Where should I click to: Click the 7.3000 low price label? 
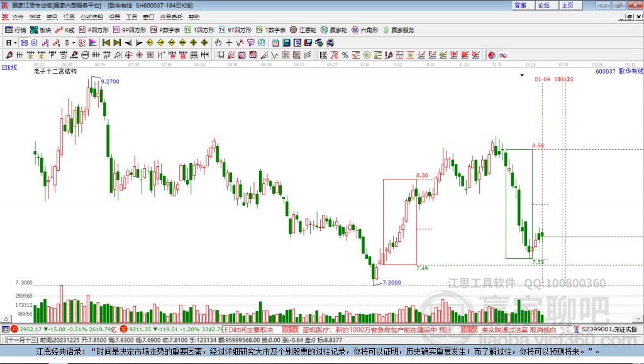coord(392,283)
